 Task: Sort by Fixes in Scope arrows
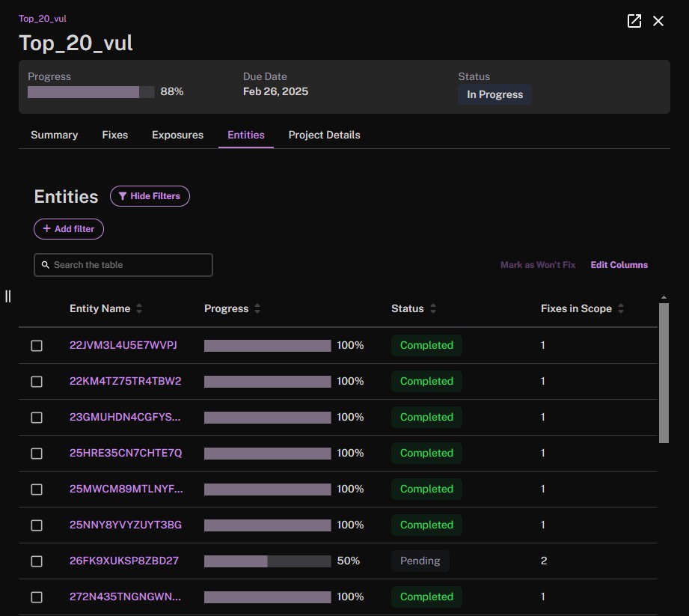tap(620, 308)
